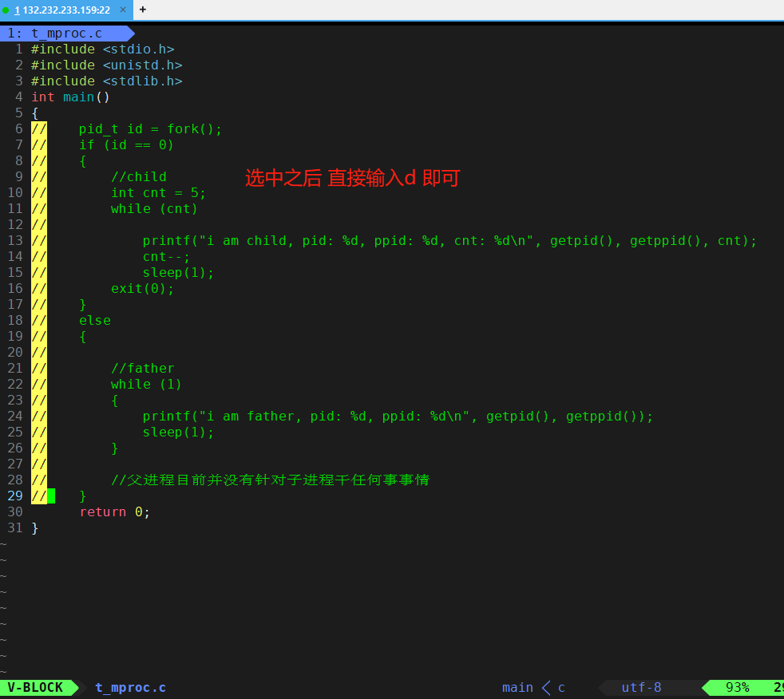Click the highlighted '//' on line 6
Image resolution: width=784 pixels, height=699 pixels.
click(x=39, y=129)
